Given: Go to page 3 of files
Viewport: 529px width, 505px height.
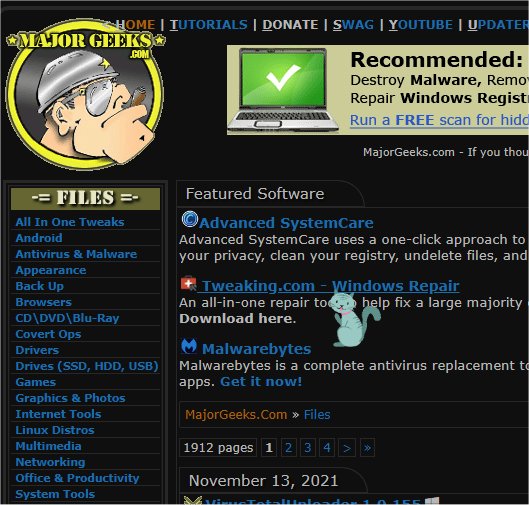Looking at the screenshot, I should click(x=307, y=448).
